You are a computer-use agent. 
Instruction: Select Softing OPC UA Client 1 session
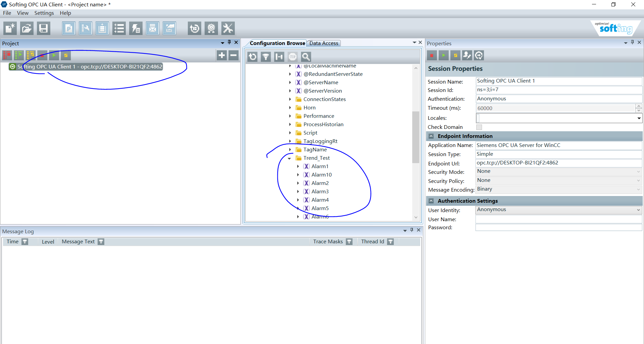tap(86, 66)
